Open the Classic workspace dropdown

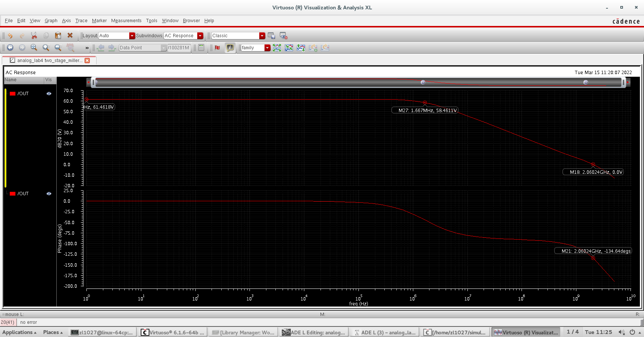[x=262, y=36]
